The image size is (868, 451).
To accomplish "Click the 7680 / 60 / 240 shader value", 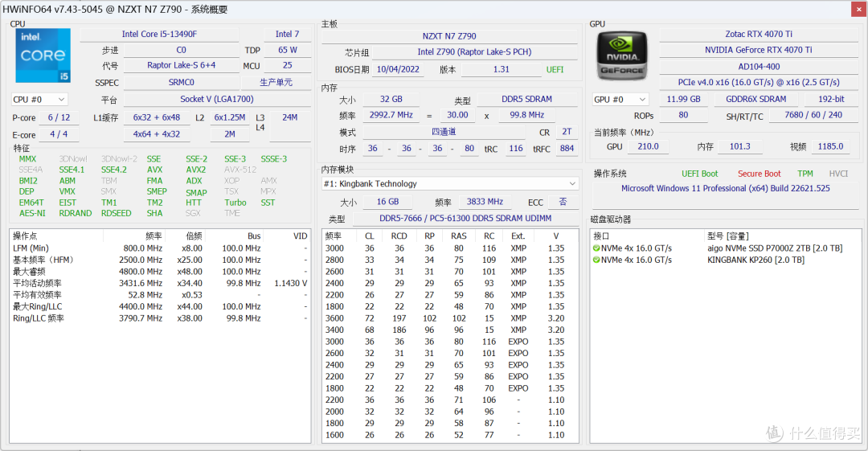I will click(x=813, y=115).
